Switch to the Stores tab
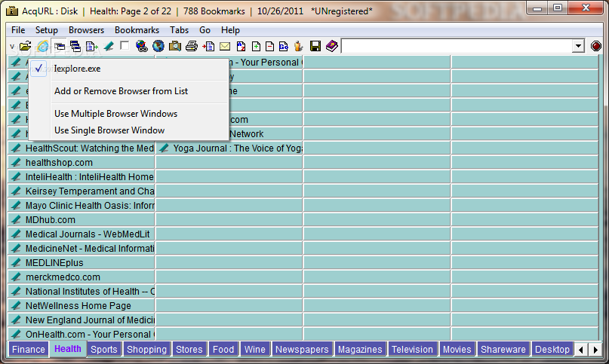This screenshot has height=364, width=609. pos(189,349)
